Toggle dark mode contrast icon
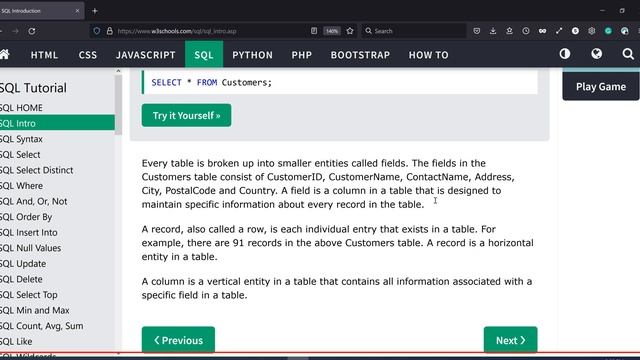 click(565, 54)
